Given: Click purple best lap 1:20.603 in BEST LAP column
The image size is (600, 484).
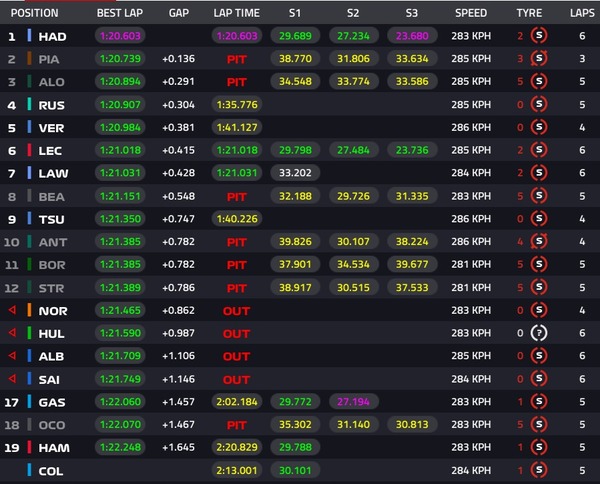Looking at the screenshot, I should click(120, 36).
